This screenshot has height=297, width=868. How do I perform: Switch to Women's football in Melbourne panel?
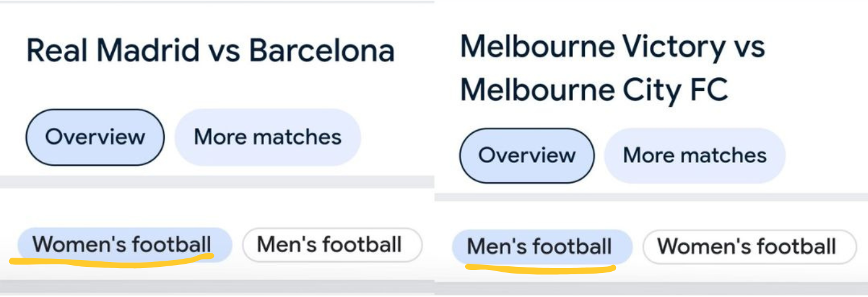coord(748,247)
